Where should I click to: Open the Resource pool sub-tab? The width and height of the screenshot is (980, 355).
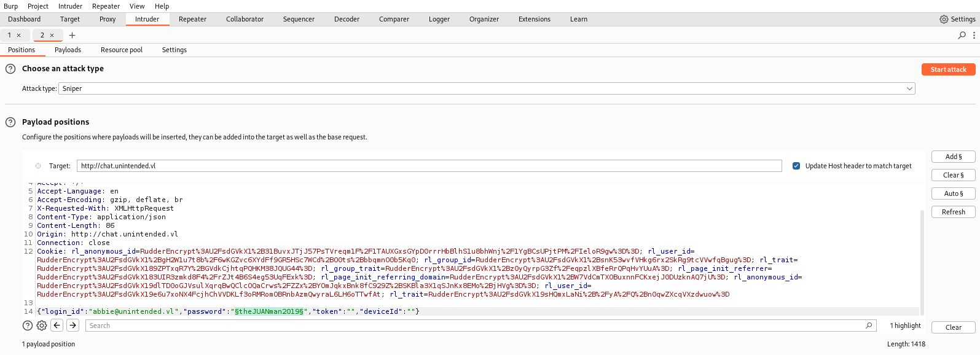pos(122,50)
